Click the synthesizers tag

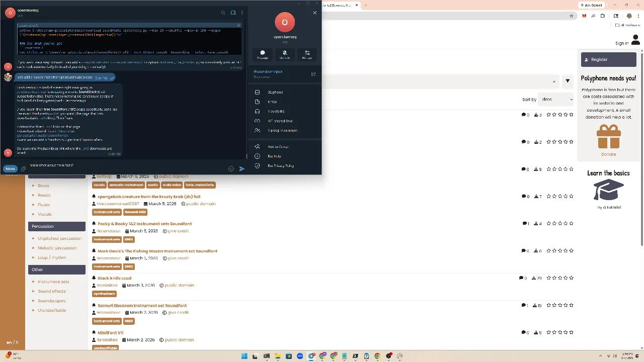(104, 294)
